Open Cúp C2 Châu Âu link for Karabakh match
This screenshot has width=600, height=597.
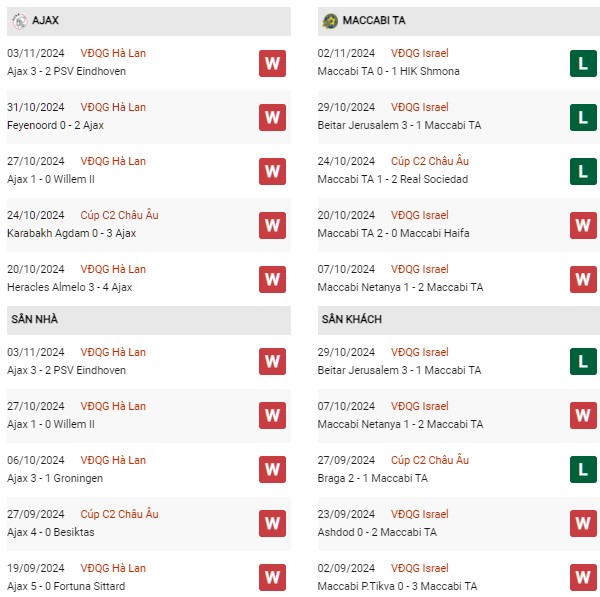pyautogui.click(x=119, y=215)
